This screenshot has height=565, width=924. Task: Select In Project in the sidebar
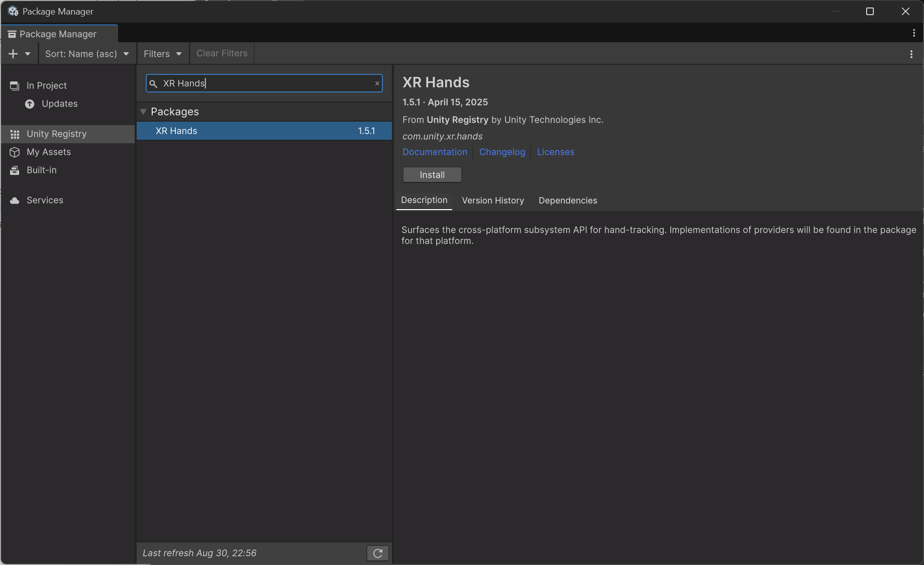(67, 85)
